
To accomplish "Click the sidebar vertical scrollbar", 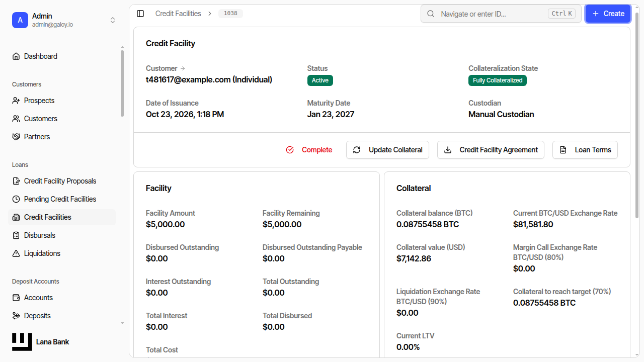I will [x=122, y=83].
